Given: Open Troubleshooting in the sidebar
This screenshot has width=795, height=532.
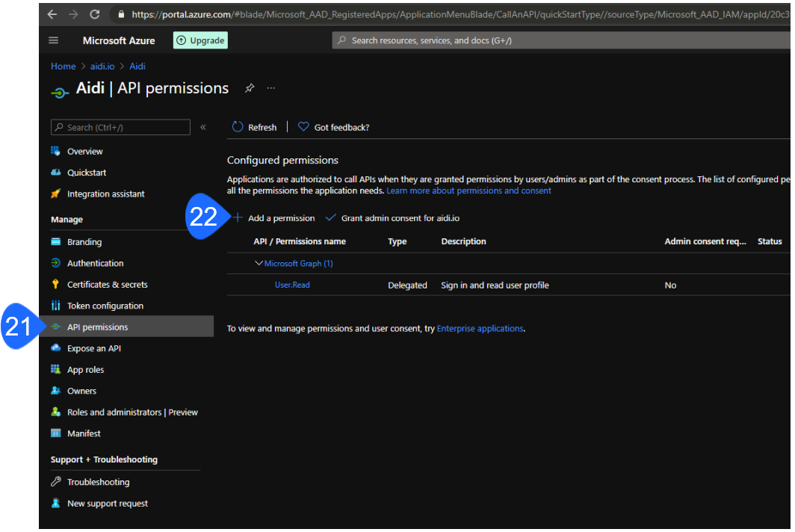Looking at the screenshot, I should point(99,482).
